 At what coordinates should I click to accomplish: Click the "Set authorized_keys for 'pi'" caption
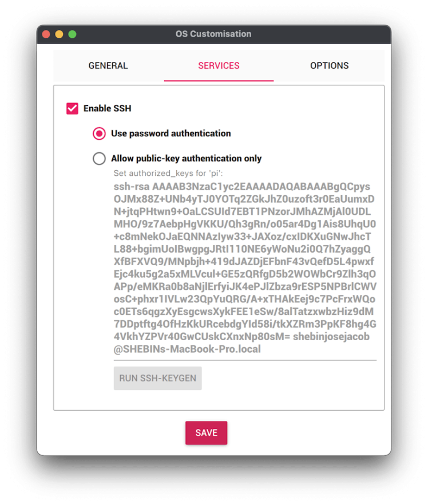168,174
